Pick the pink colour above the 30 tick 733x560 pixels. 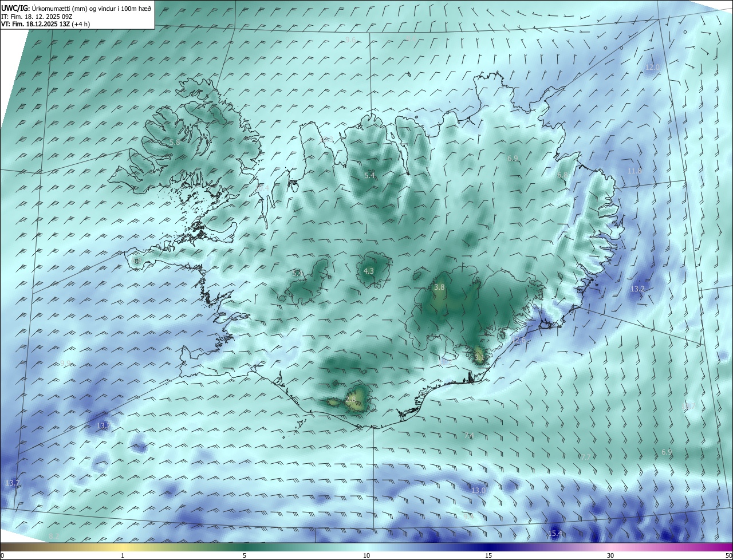point(610,547)
